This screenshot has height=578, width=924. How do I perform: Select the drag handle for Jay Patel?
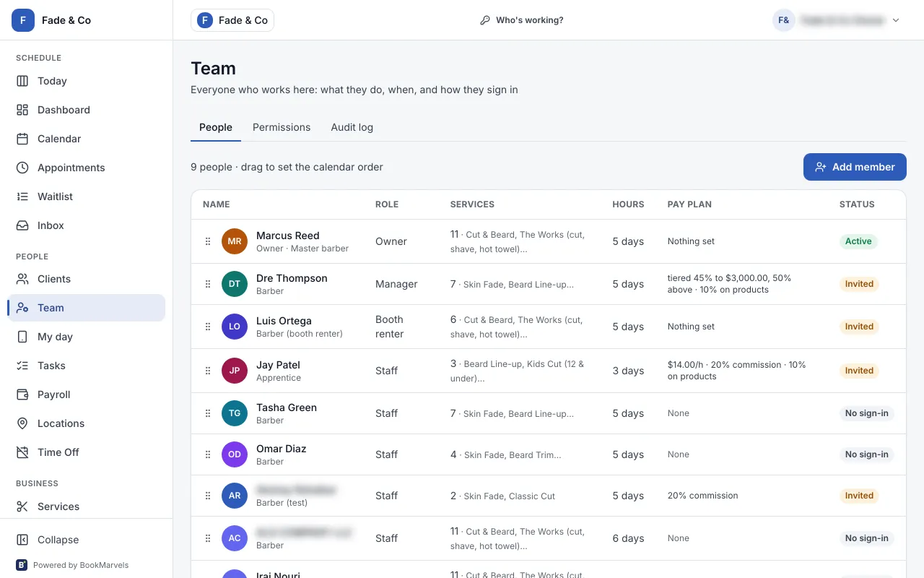click(208, 371)
